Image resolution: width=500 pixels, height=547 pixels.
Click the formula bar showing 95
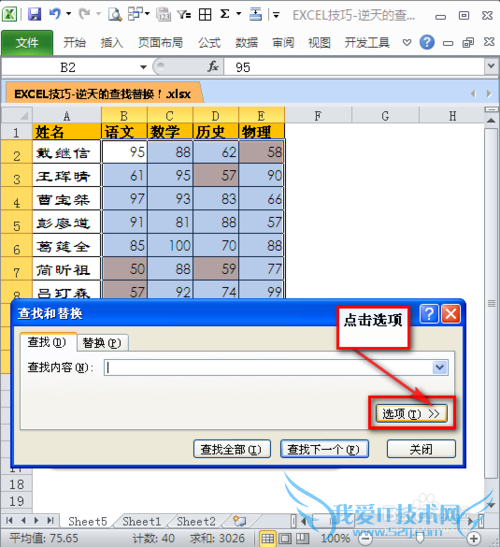(x=354, y=67)
